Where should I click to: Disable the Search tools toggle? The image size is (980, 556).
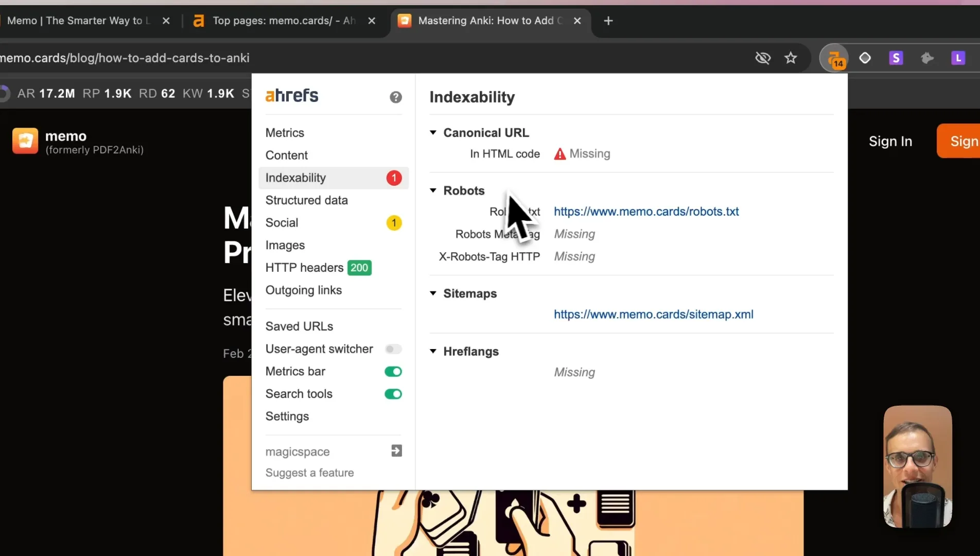pyautogui.click(x=393, y=394)
